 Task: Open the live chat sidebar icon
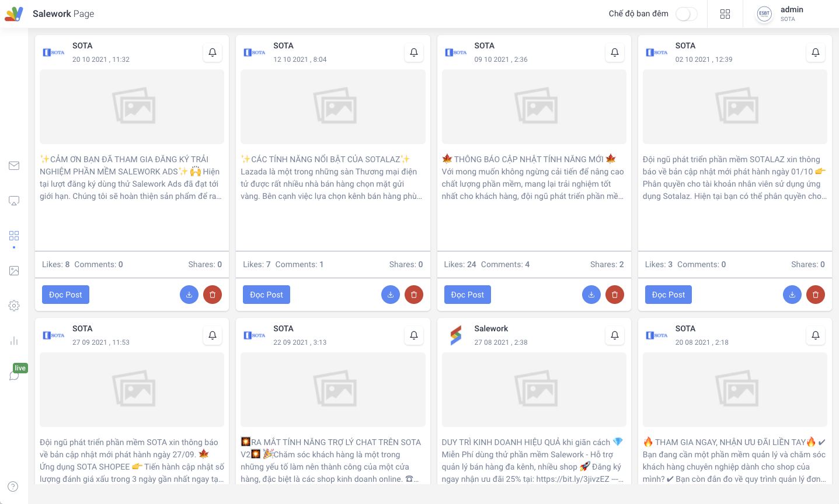click(14, 376)
